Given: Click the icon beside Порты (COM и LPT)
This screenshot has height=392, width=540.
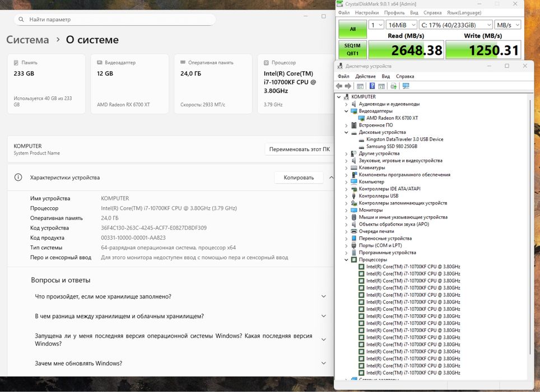Looking at the screenshot, I should coord(353,245).
